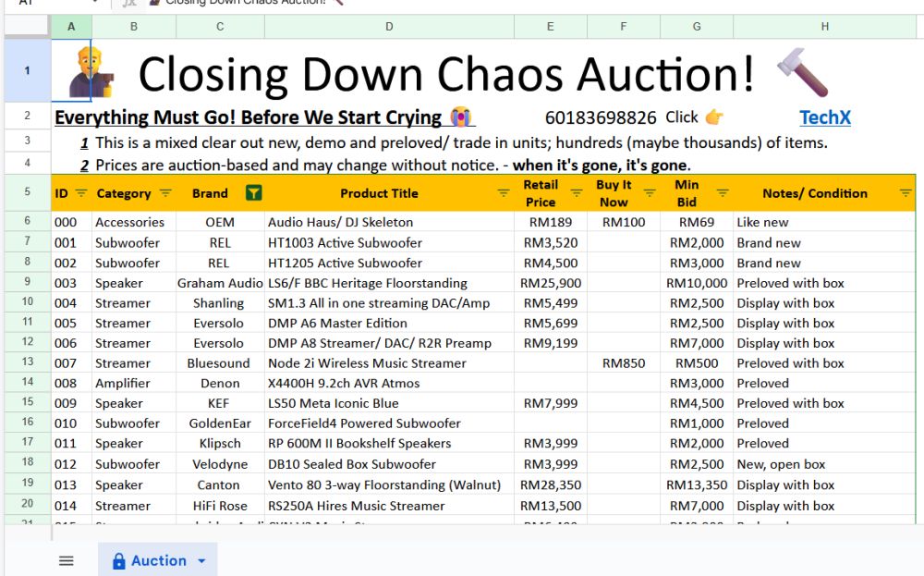
Task: Open the Retail Price filter icon
Action: 575,193
